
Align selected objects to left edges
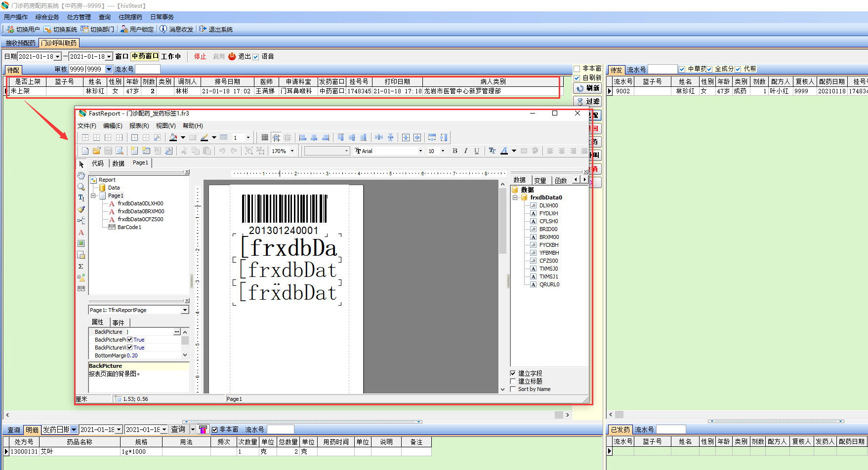[303, 138]
